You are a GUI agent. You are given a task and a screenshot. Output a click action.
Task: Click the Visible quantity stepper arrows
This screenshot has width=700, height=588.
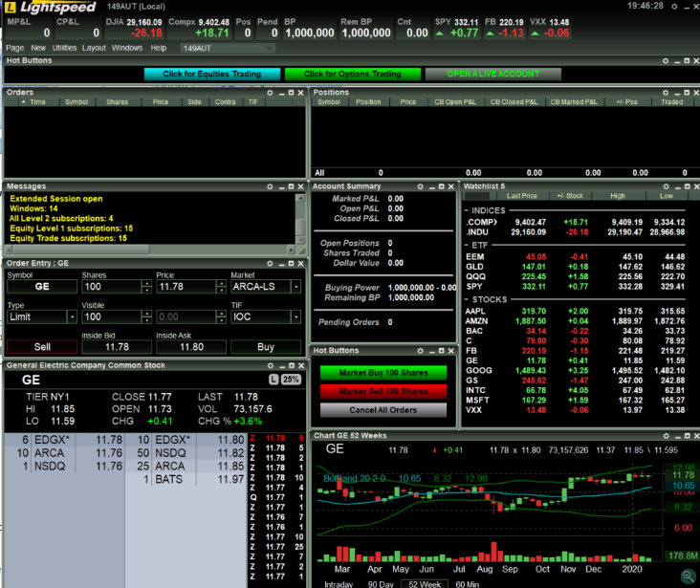pos(146,317)
